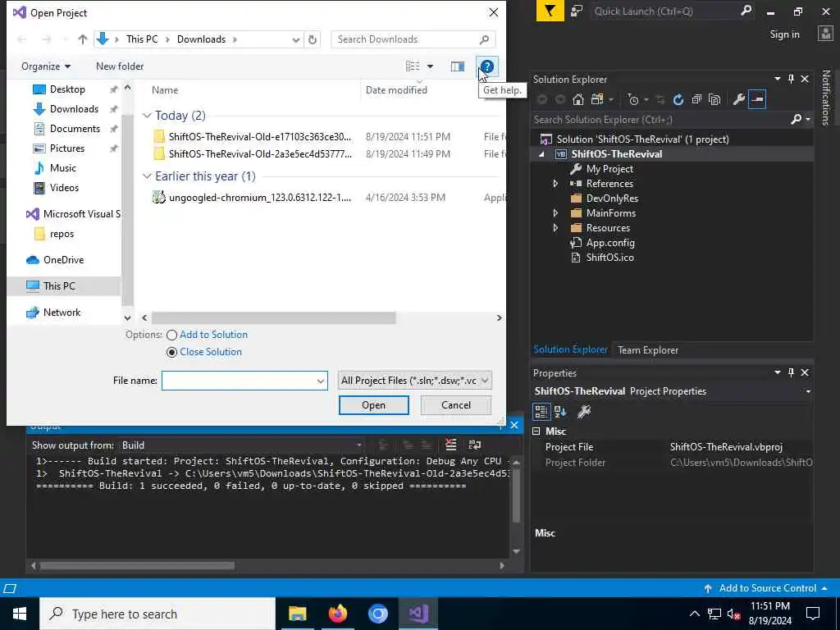
Task: Open Chromium browser from the taskbar
Action: point(377,614)
